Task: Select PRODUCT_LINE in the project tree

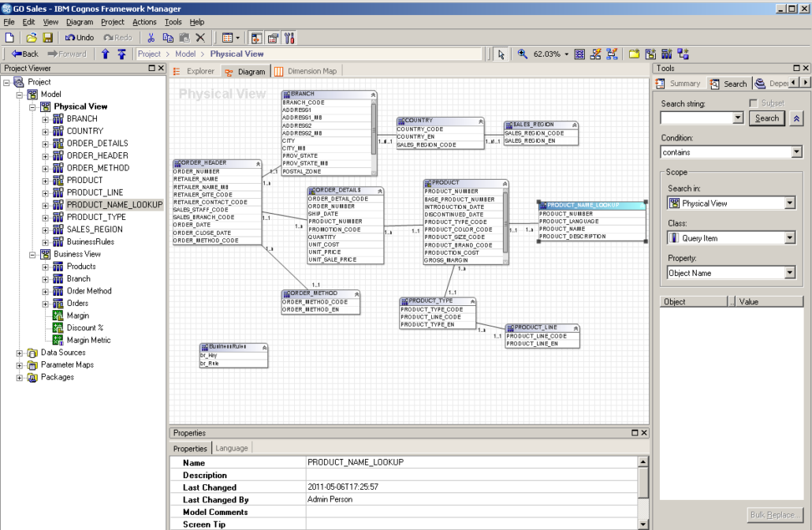Action: [x=95, y=192]
